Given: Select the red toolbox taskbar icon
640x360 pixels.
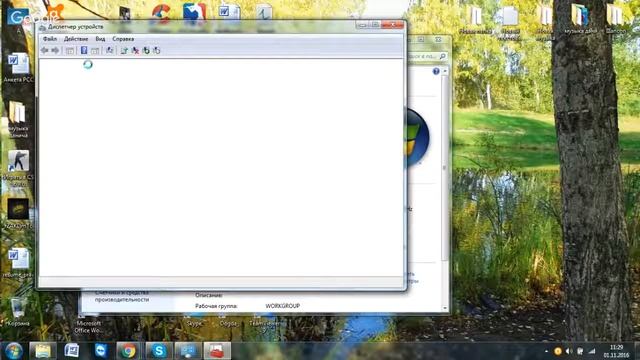Looking at the screenshot, I should [217, 351].
